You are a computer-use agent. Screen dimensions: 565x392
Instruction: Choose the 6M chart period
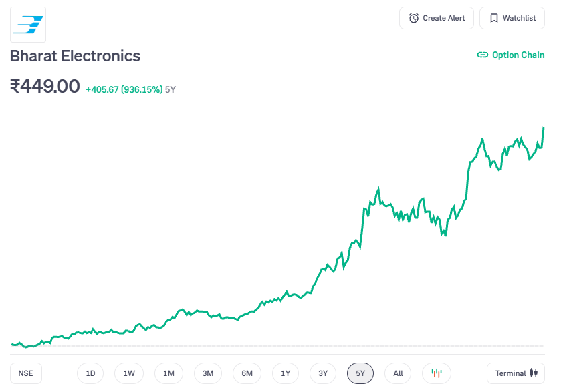click(247, 373)
